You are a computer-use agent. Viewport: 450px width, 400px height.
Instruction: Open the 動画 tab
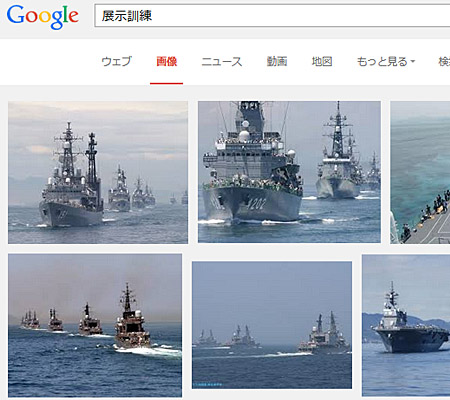point(277,61)
